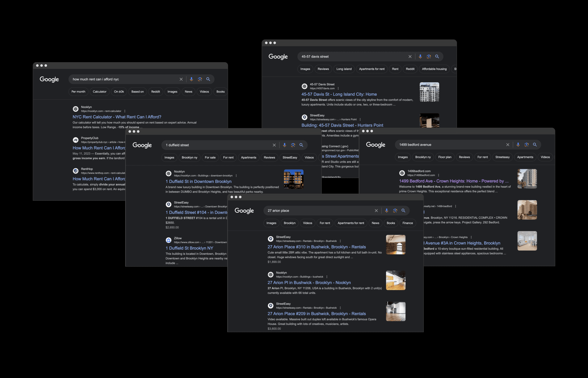588x378 pixels.
Task: Select 'On 60k' filter chip
Action: (x=119, y=92)
